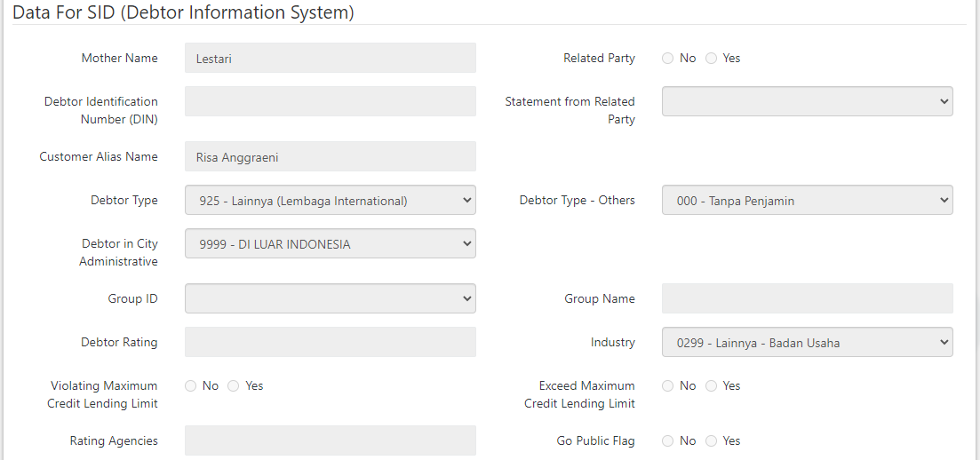
Task: Select Yes for Related Party
Action: tap(711, 59)
